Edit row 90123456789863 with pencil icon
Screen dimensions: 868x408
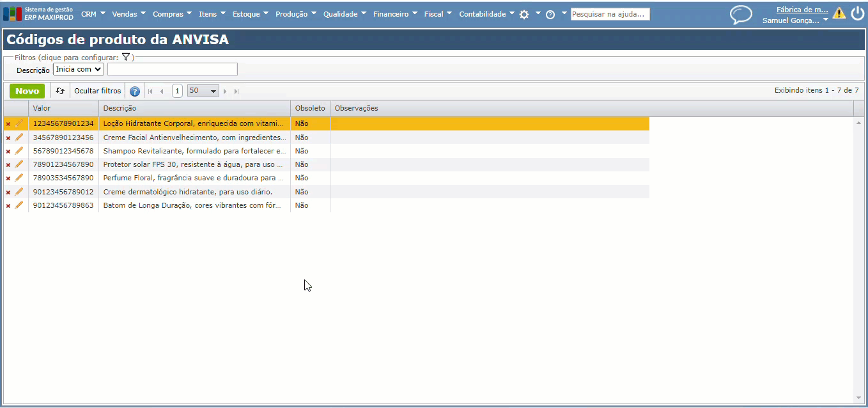[19, 205]
